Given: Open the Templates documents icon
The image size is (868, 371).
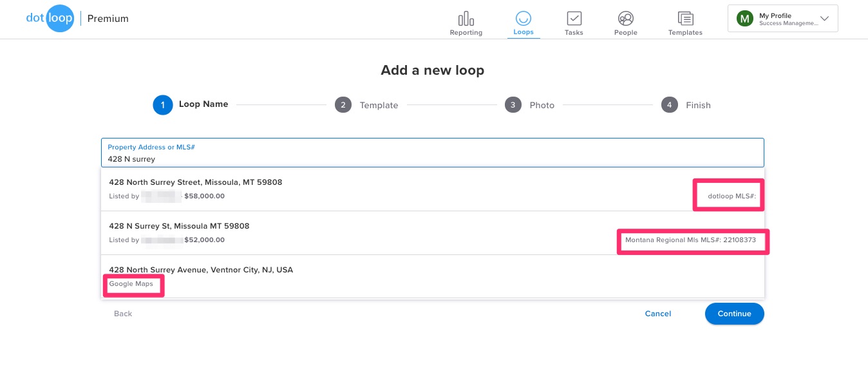Looking at the screenshot, I should pyautogui.click(x=685, y=19).
